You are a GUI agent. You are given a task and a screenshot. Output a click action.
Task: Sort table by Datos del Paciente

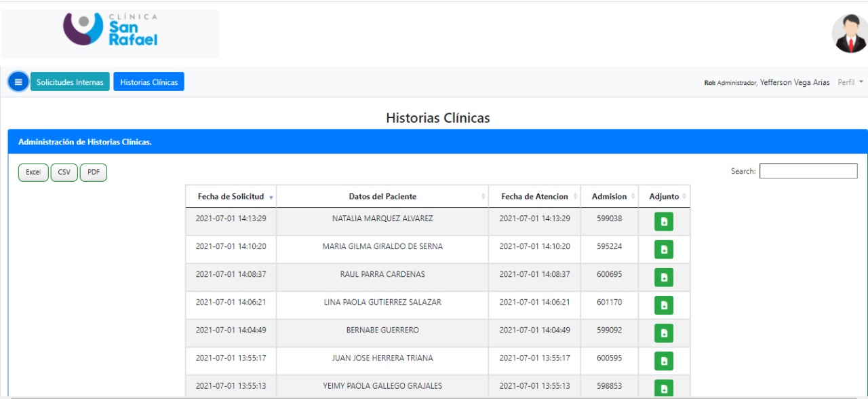382,197
